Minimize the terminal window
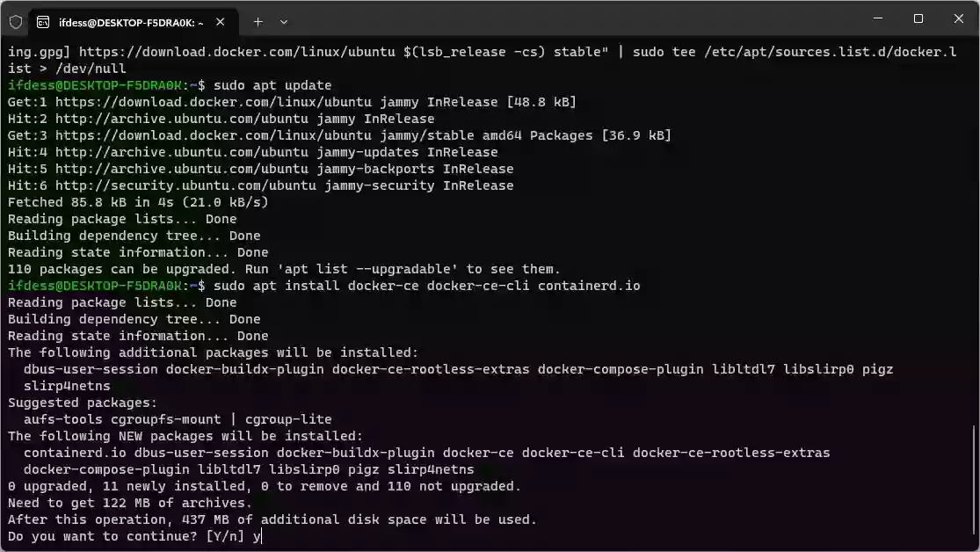 [x=877, y=18]
